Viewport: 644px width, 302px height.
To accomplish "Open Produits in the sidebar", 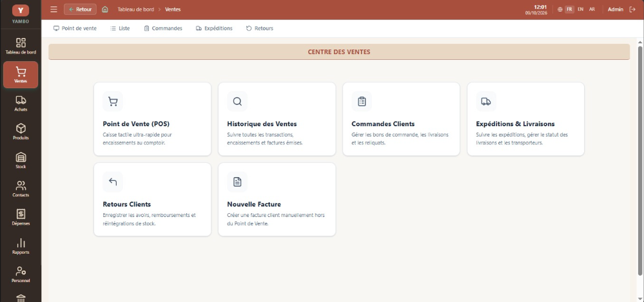I will tap(21, 132).
